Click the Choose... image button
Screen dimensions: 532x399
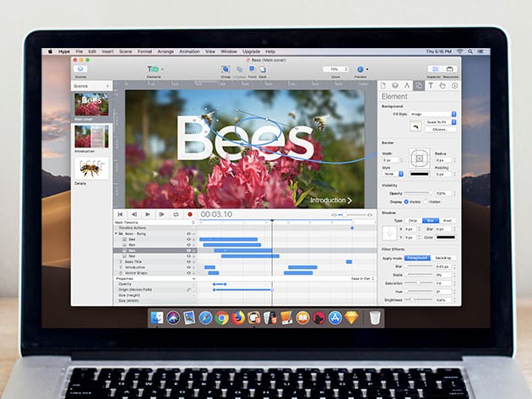tap(439, 130)
